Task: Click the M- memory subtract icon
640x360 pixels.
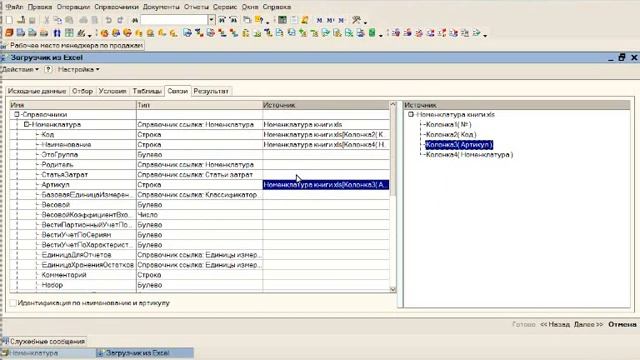Action: 341,20
